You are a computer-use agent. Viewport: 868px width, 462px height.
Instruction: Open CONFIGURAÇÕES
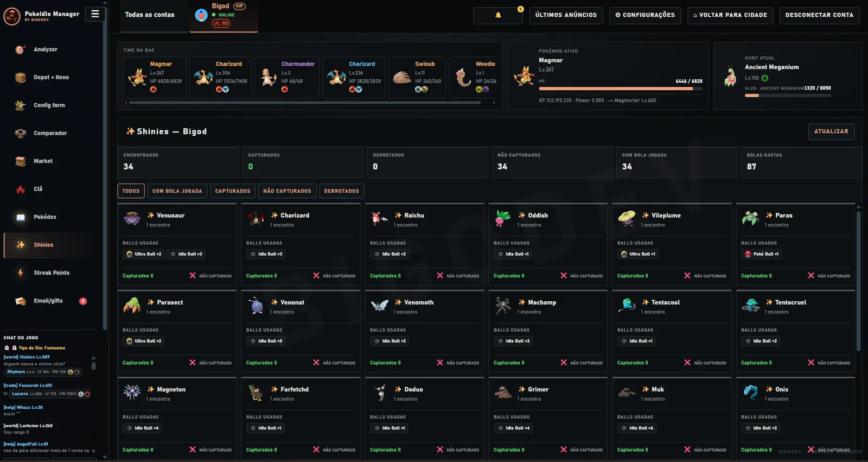(x=644, y=15)
